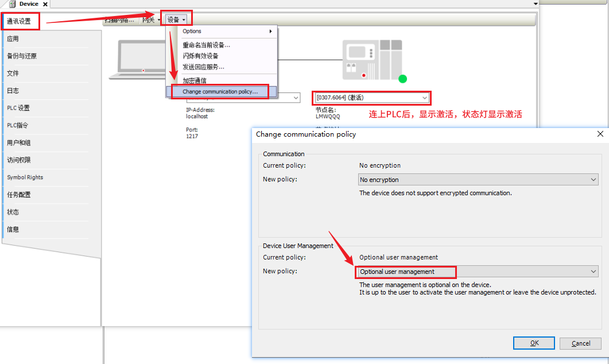This screenshot has height=364, width=609.
Task: Click the laptop computer icon
Action: 141,59
